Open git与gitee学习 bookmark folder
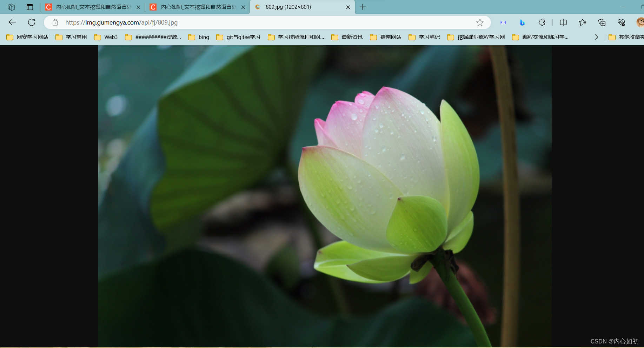This screenshot has height=348, width=644. point(238,37)
